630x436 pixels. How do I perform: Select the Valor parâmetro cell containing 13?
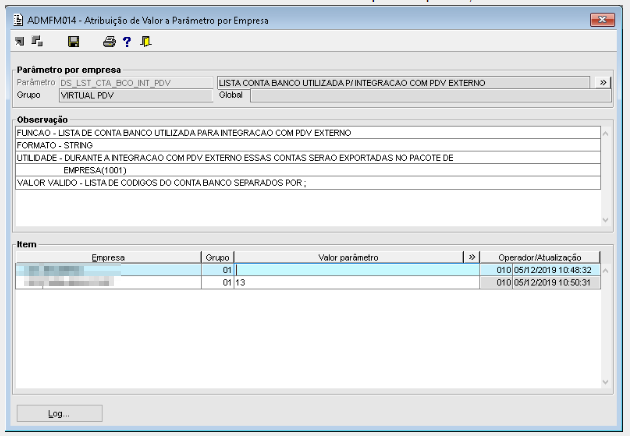tap(357, 282)
